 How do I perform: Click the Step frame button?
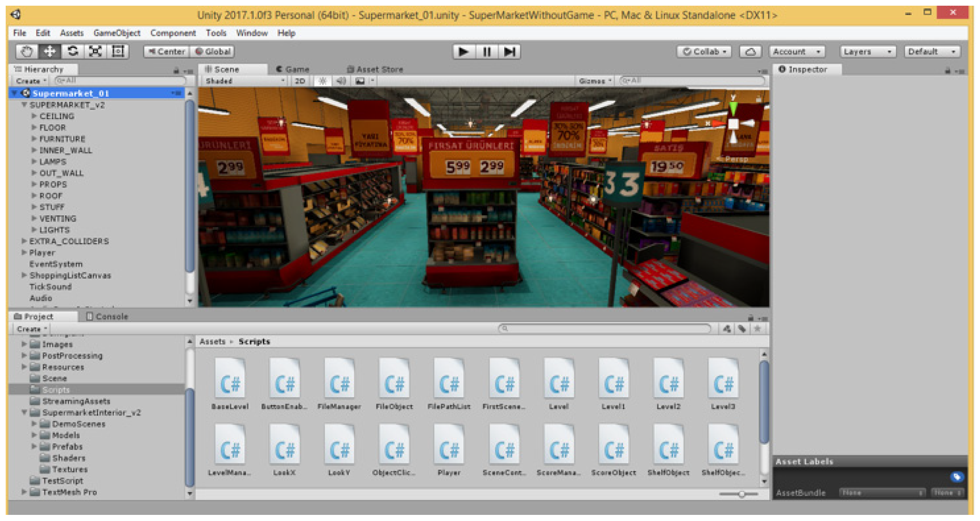point(509,52)
